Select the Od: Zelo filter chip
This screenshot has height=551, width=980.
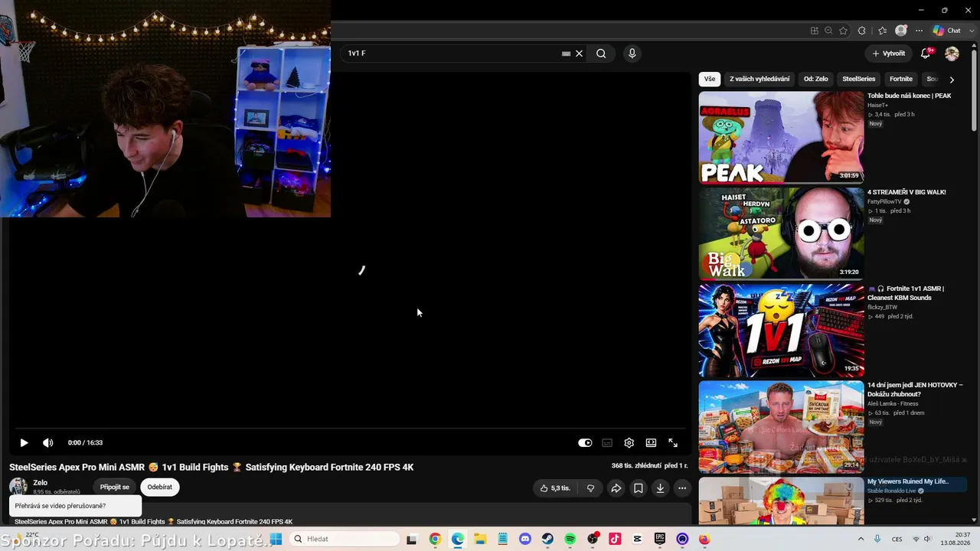(816, 79)
